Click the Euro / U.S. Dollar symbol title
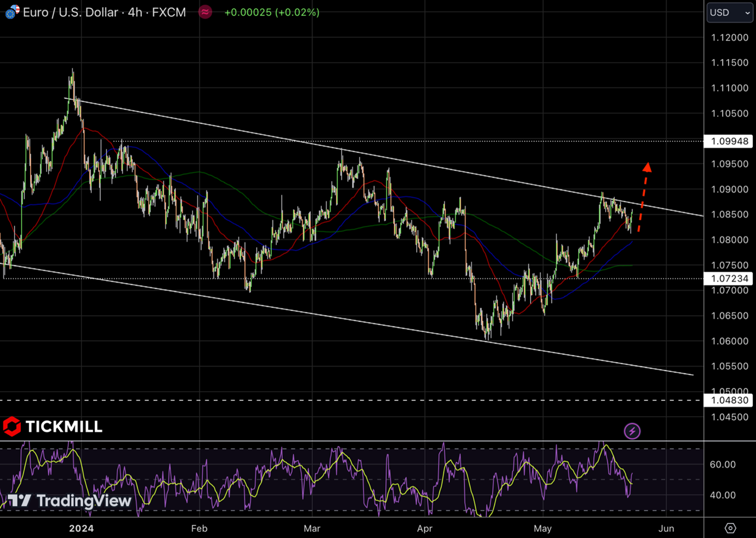Viewport: 756px width, 538px height. tap(70, 12)
